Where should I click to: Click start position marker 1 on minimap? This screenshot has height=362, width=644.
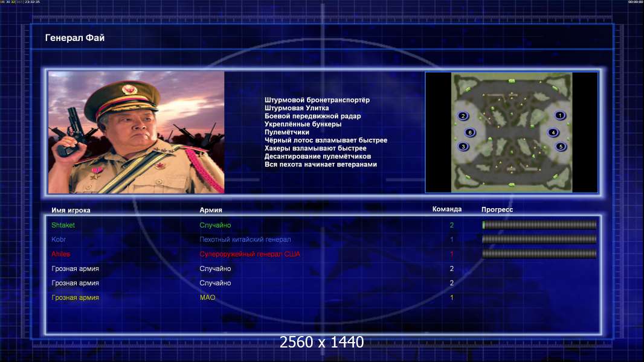point(559,116)
